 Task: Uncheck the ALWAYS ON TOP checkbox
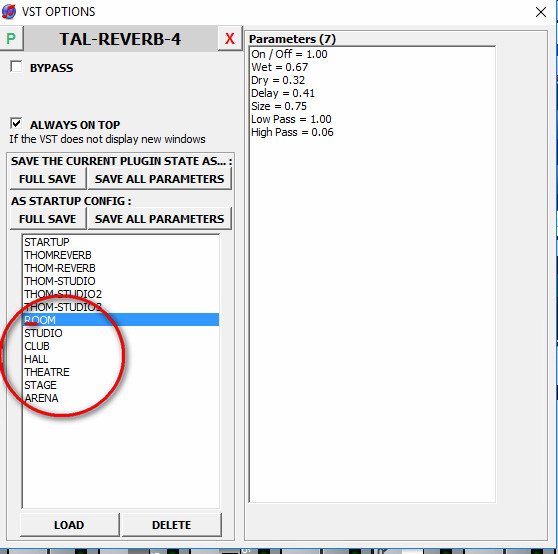tap(16, 123)
